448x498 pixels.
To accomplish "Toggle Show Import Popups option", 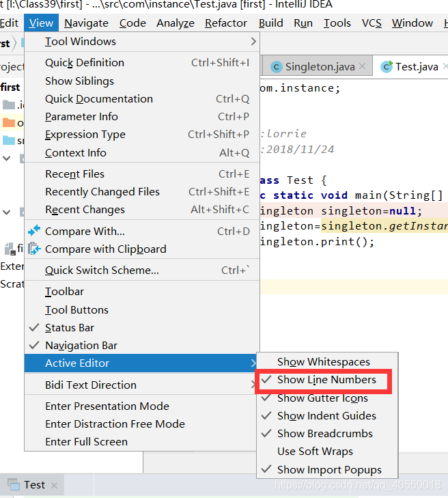I will (x=327, y=469).
